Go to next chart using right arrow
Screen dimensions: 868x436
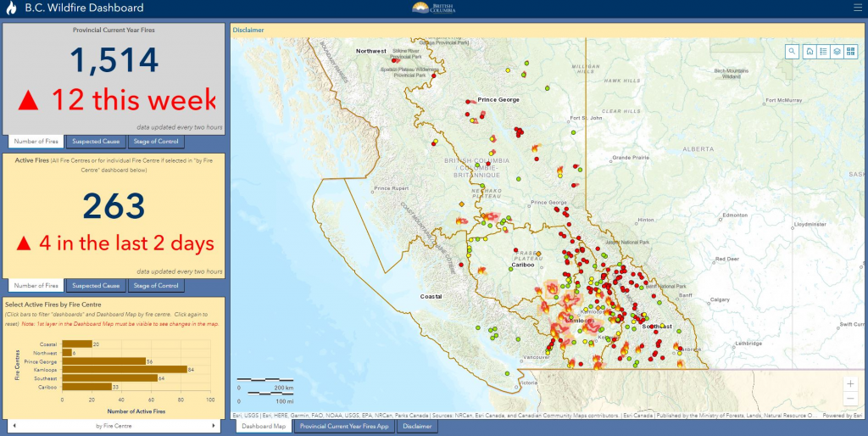pyautogui.click(x=219, y=425)
